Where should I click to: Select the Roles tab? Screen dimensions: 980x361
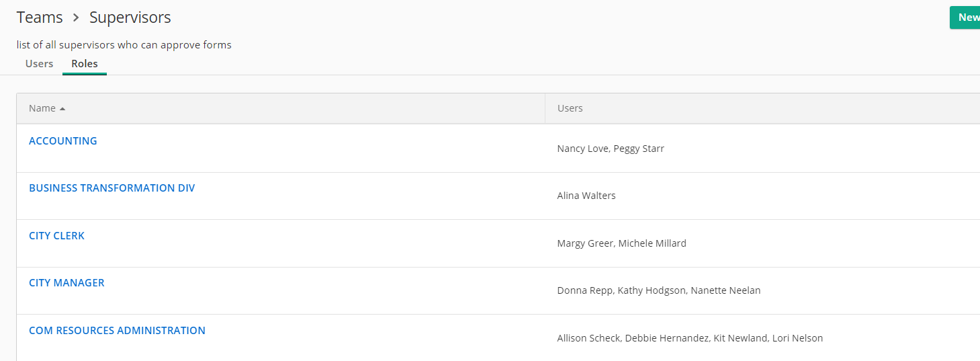85,64
